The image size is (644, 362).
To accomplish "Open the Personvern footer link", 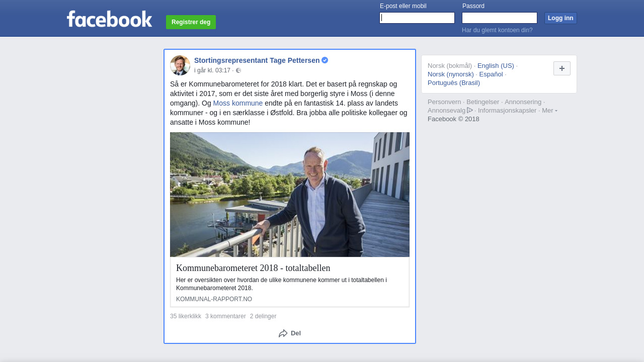I will [x=444, y=102].
